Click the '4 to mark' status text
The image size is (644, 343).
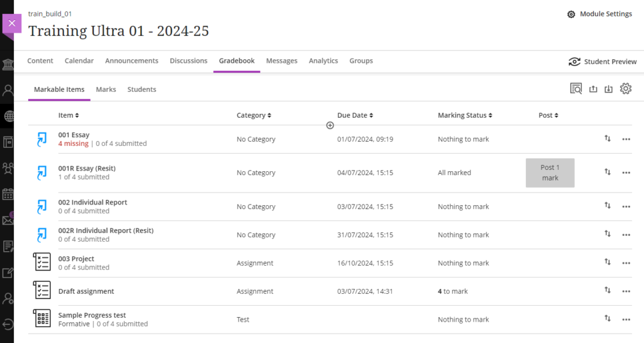pos(453,291)
